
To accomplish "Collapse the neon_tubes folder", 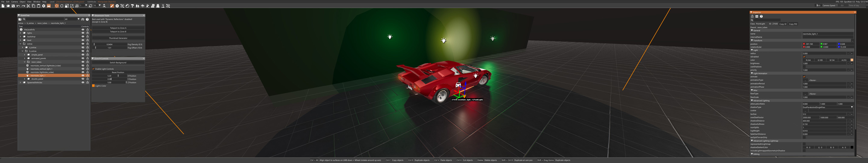I will tap(25, 62).
